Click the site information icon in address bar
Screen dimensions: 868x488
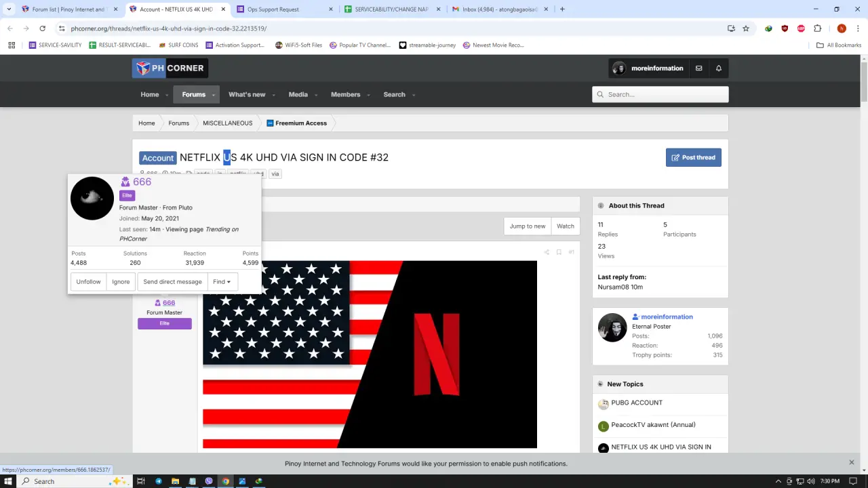pyautogui.click(x=62, y=28)
